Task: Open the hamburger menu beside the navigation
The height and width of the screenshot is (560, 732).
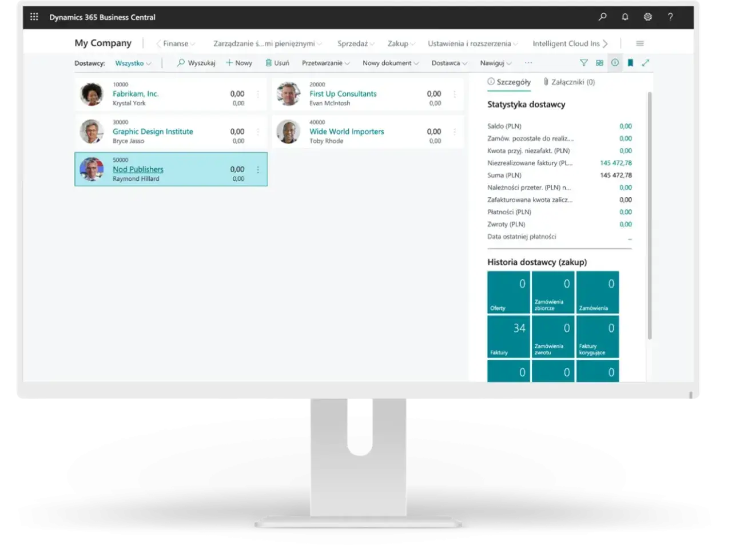Action: click(640, 43)
